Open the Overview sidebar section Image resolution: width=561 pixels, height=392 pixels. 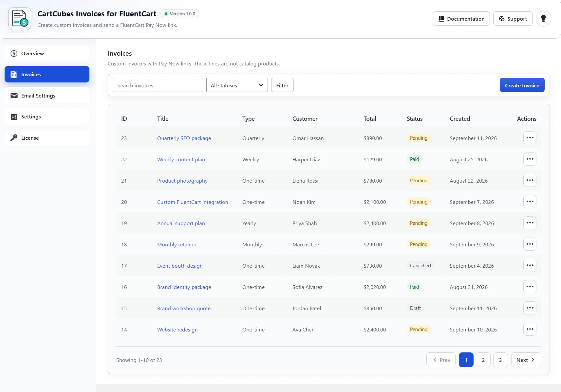[x=47, y=53]
